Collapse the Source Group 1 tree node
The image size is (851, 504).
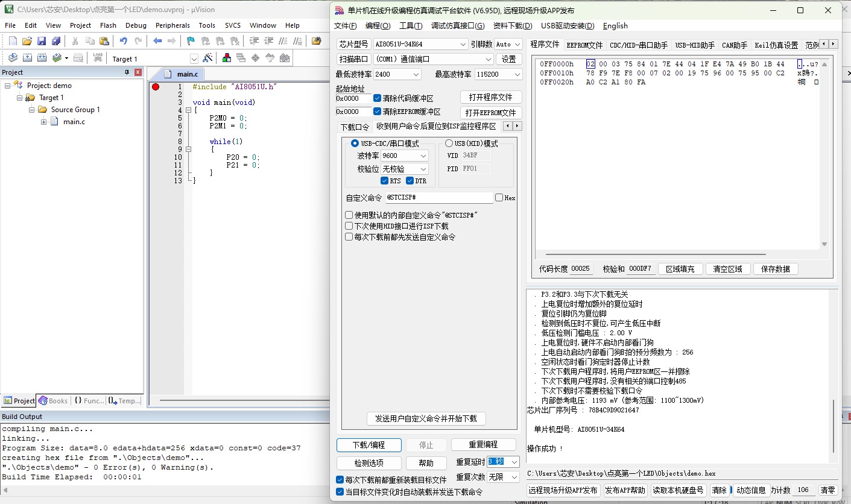point(31,110)
